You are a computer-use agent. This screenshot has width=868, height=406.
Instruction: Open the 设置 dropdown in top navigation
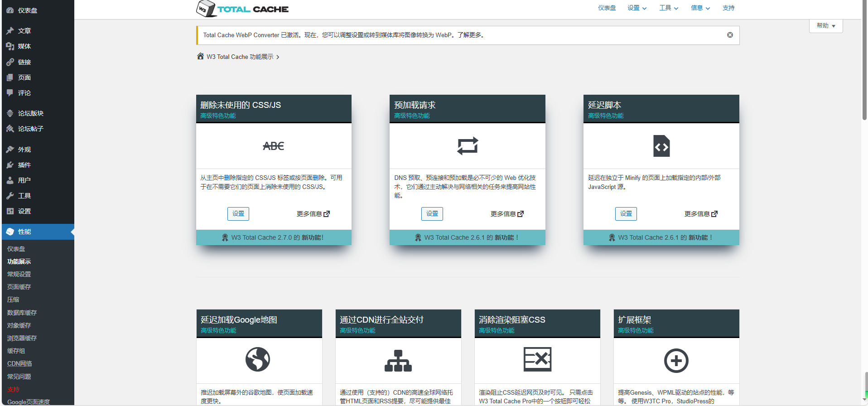pos(637,8)
